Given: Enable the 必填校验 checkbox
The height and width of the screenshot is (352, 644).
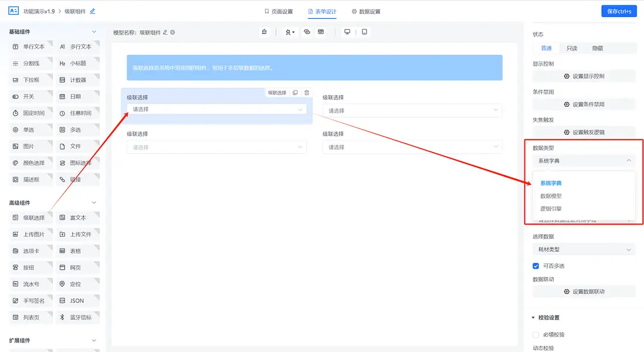Looking at the screenshot, I should tap(535, 334).
